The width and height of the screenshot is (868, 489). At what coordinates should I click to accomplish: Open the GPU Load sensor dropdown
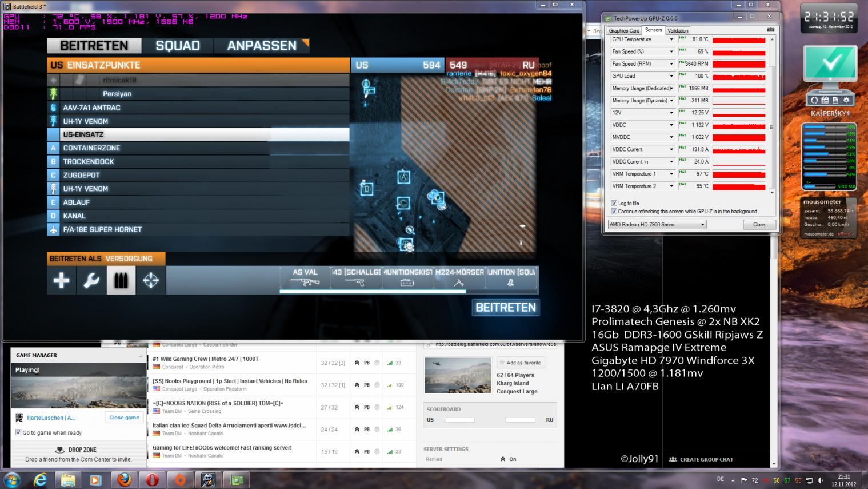671,76
